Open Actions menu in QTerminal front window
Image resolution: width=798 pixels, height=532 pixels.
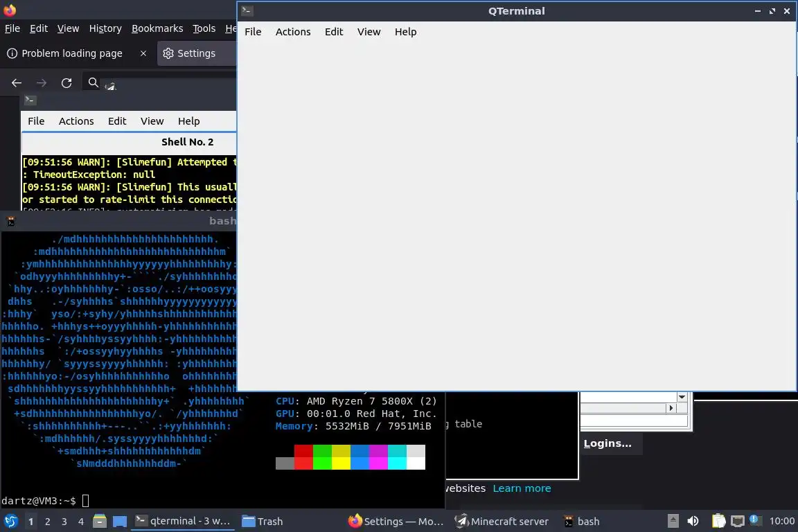[292, 32]
